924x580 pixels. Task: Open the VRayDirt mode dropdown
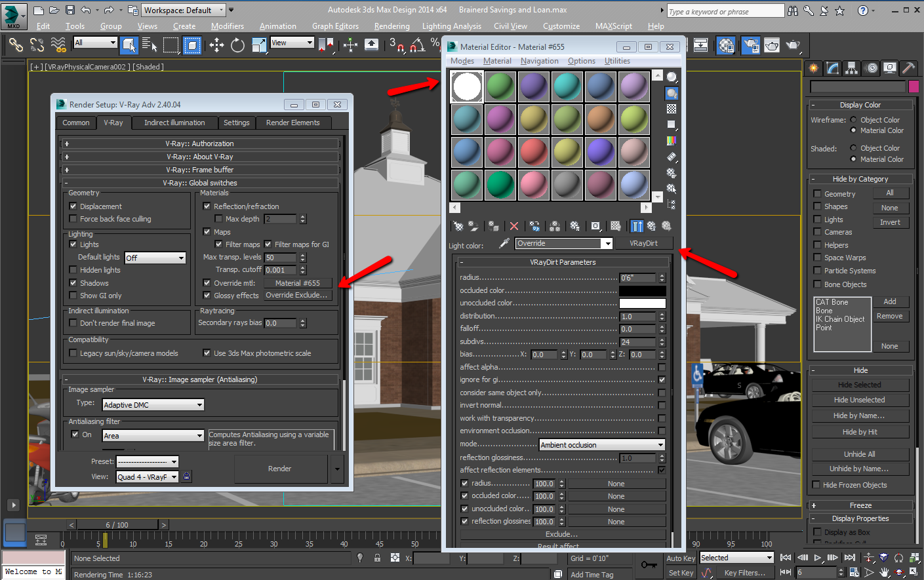click(602, 445)
